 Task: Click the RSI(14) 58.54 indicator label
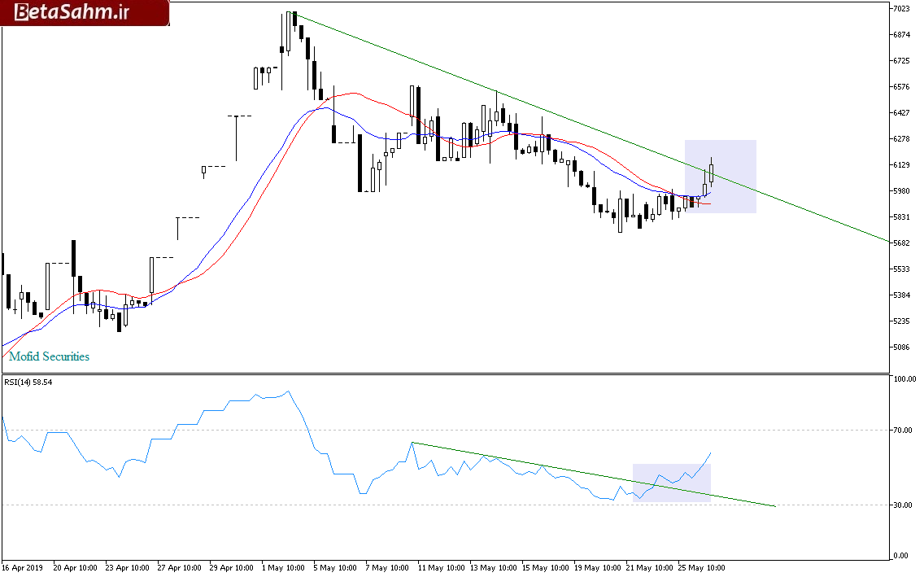28,382
